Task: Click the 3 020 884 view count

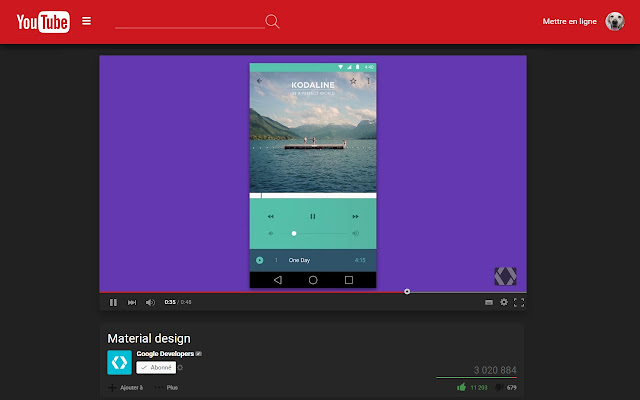Action: (495, 370)
